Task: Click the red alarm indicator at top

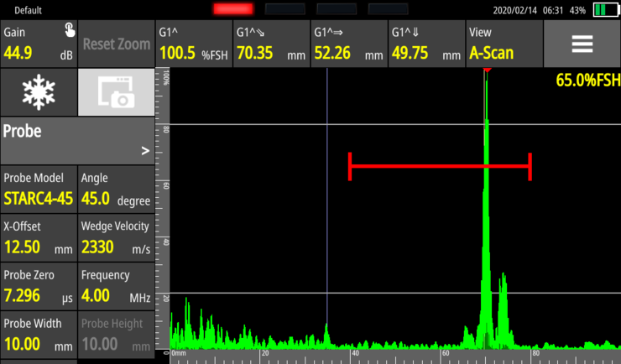Action: tap(233, 9)
